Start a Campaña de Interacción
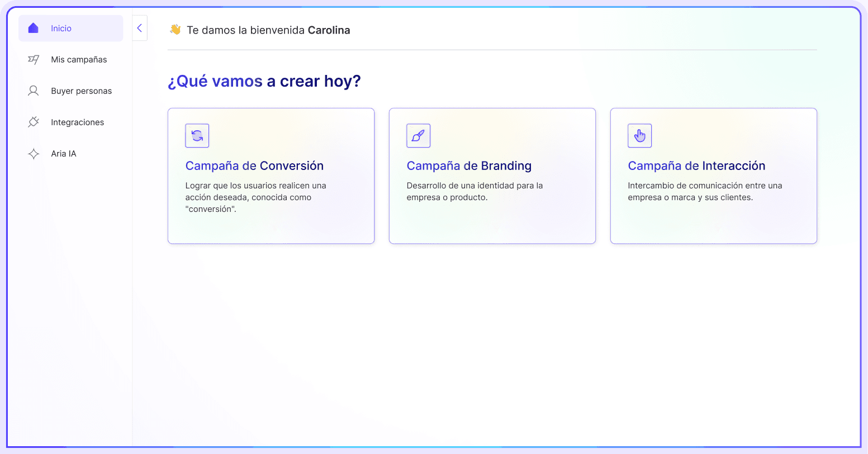The image size is (868, 454). (x=713, y=176)
